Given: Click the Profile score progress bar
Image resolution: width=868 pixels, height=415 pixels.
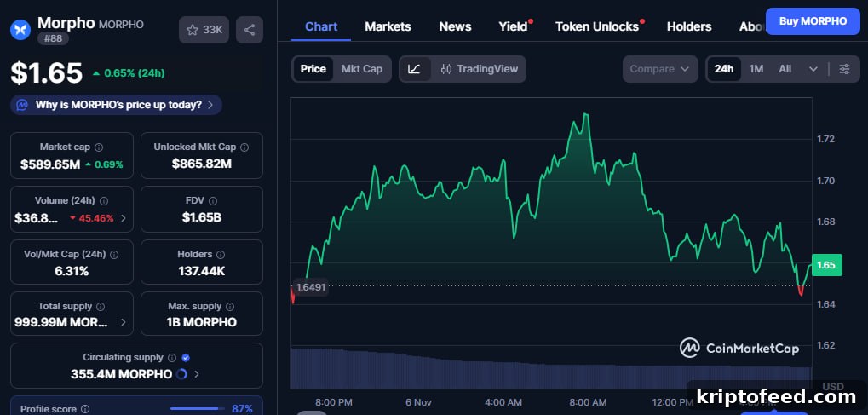Looking at the screenshot, I should pos(197,409).
